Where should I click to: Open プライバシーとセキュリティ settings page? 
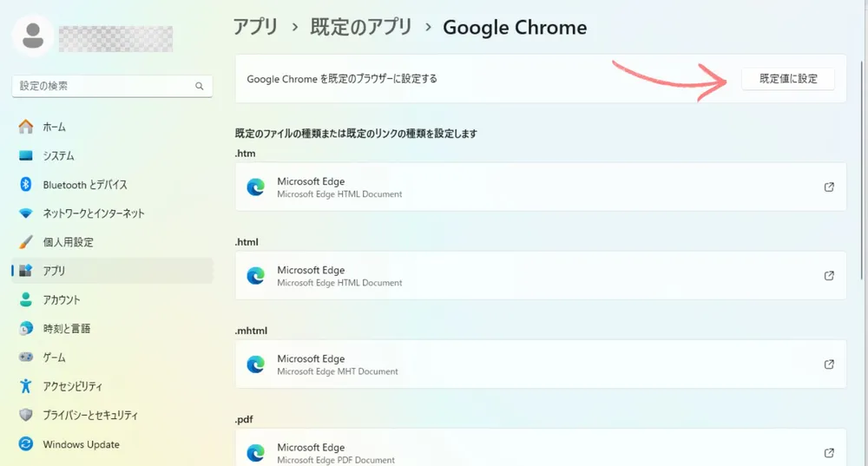[x=112, y=415]
